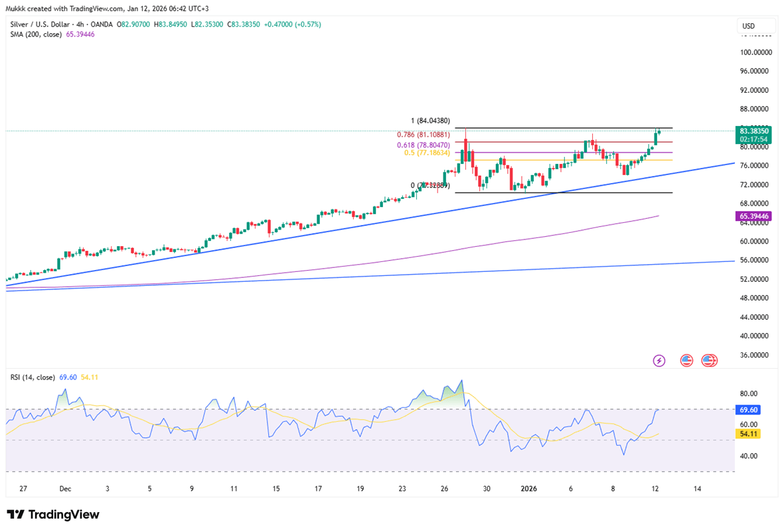Select the 1 (84.04380) Fibonacci top label

(431, 121)
